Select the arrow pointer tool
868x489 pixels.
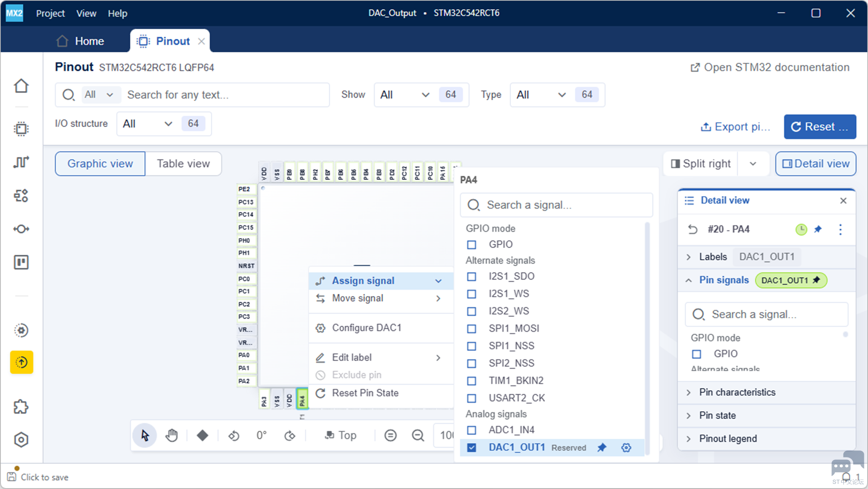tap(145, 435)
